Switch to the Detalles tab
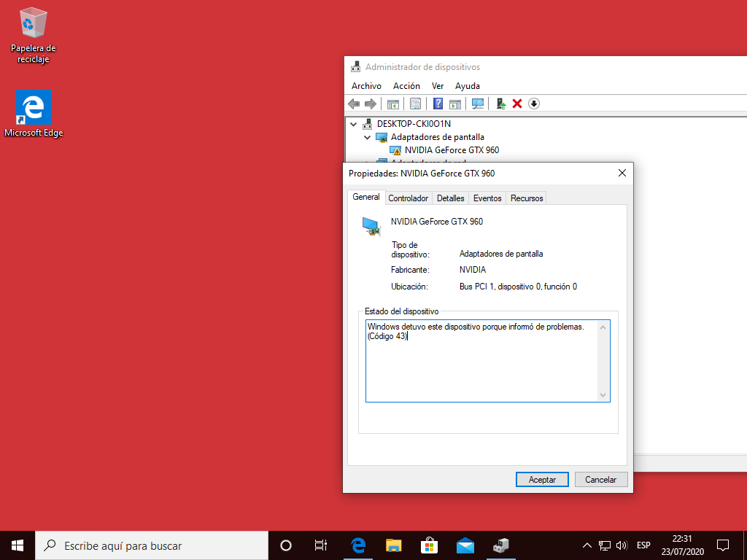Viewport: 747px width, 560px height. pyautogui.click(x=451, y=198)
